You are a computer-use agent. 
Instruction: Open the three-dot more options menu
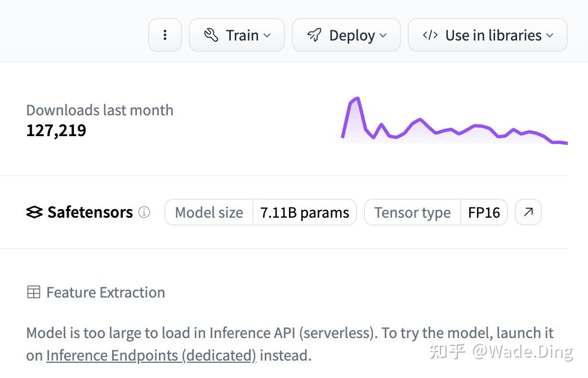point(164,35)
